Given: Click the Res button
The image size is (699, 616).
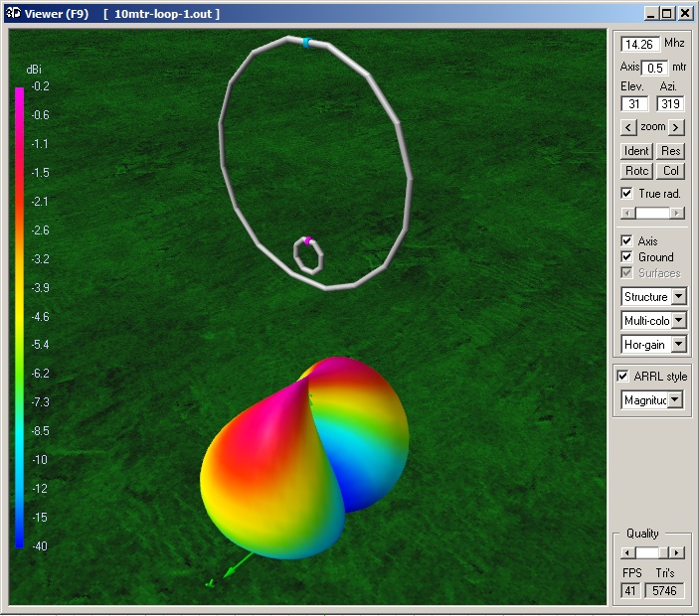Looking at the screenshot, I should [x=670, y=151].
